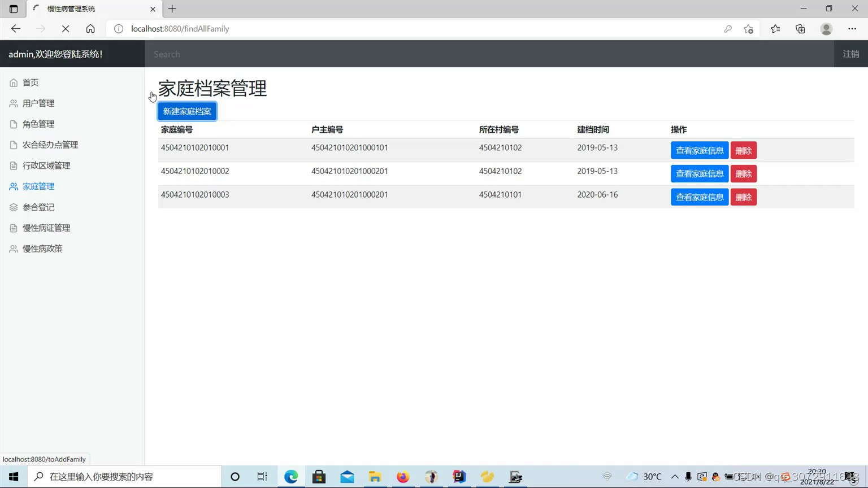View site information icon in address bar
The height and width of the screenshot is (488, 868).
119,29
